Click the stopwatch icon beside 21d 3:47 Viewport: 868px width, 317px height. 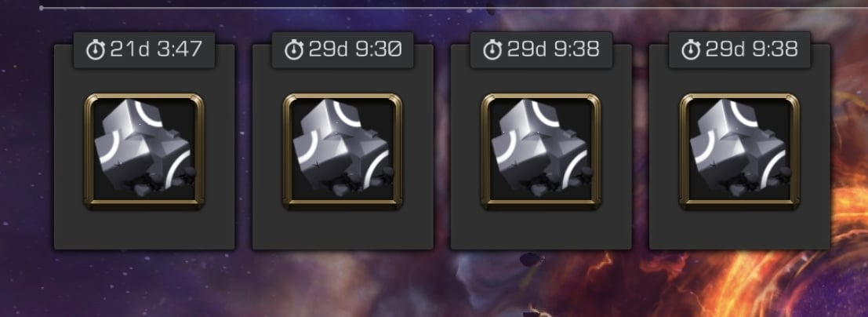click(x=95, y=50)
